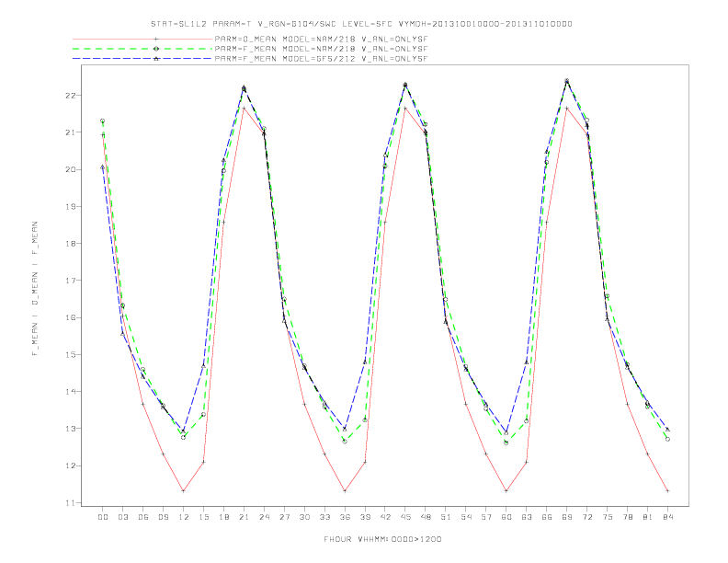Image resolution: width=728 pixels, height=563 pixels.
Task: Click the y-axis tick label 14
Action: click(70, 392)
